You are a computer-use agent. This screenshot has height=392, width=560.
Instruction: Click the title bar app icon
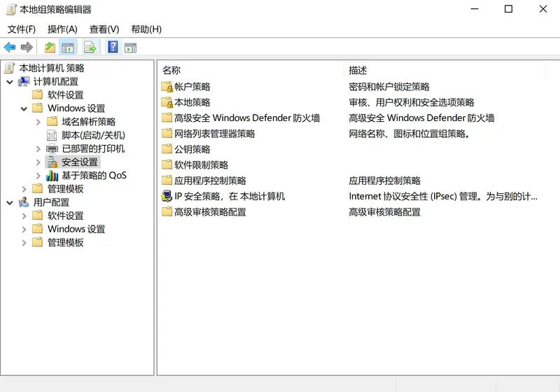(11, 9)
